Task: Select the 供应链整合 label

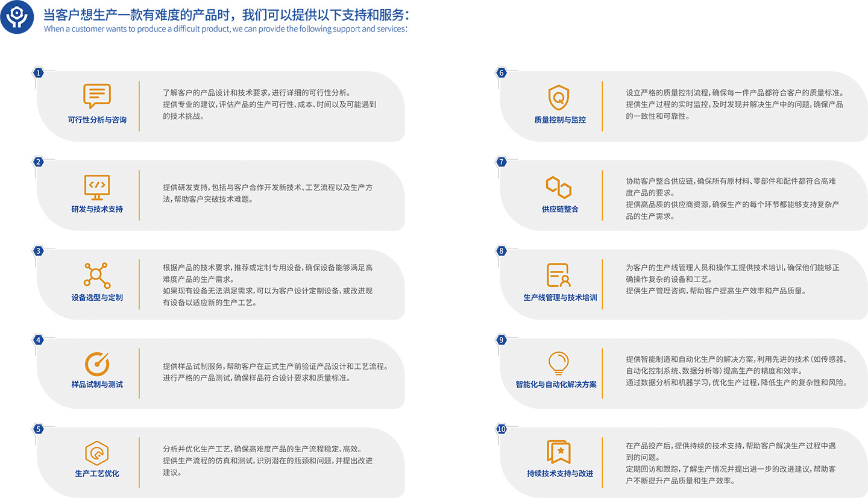Action: click(559, 209)
